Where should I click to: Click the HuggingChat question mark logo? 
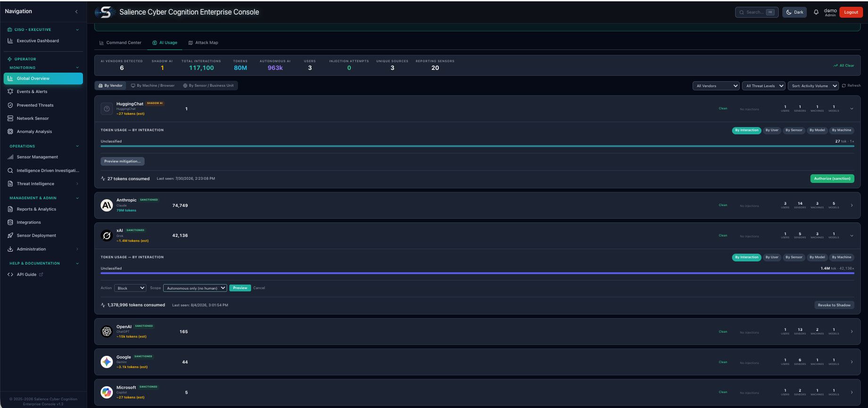pyautogui.click(x=107, y=109)
